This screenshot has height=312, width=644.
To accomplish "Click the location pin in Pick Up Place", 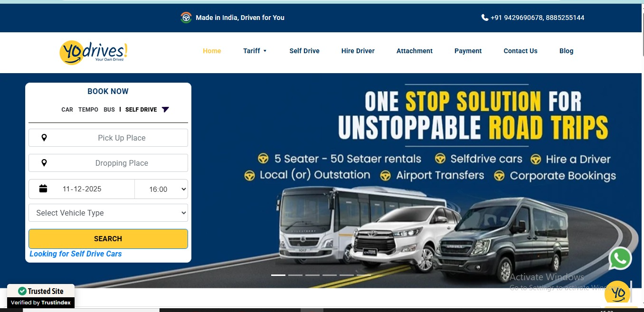I will tap(44, 138).
